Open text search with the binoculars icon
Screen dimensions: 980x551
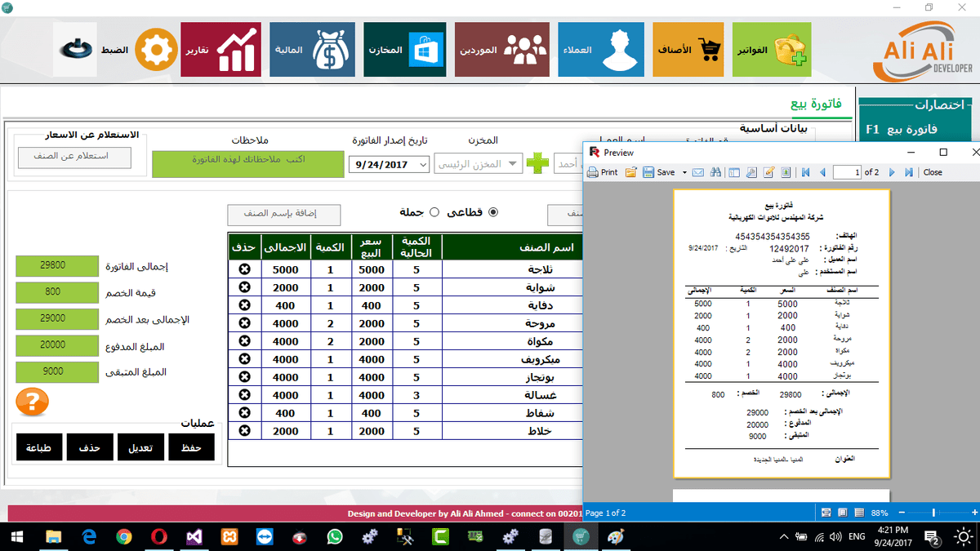tap(715, 172)
